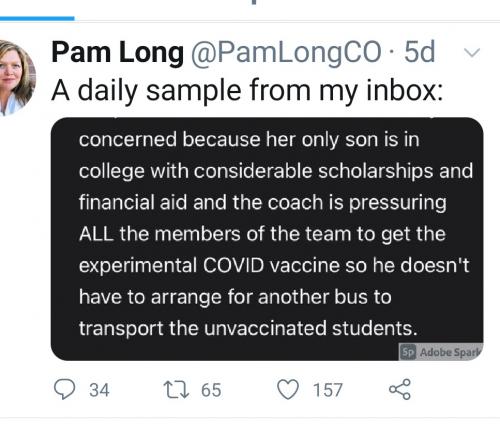Screen dimensions: 500x429
Task: Open Pam Long's profile picture
Action: pos(16,77)
